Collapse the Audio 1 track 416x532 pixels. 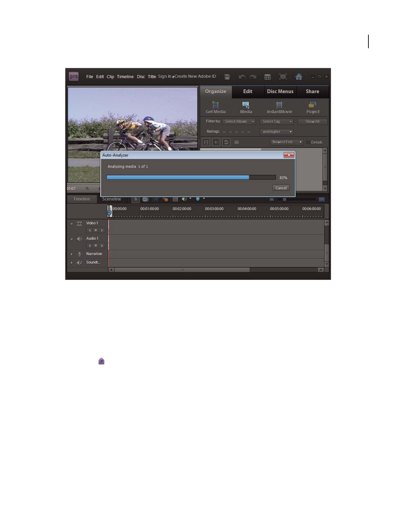click(x=72, y=239)
